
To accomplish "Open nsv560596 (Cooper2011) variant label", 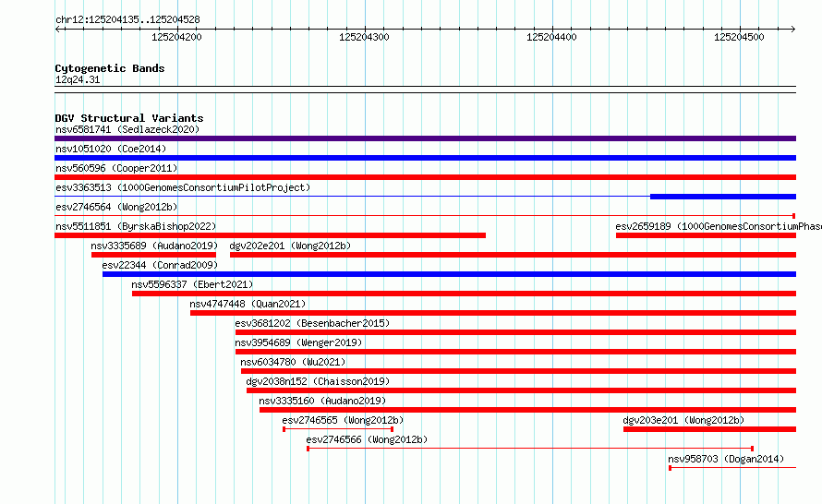I will coord(116,168).
